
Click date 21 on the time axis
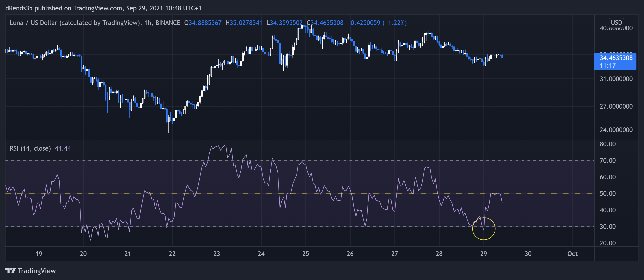128,254
